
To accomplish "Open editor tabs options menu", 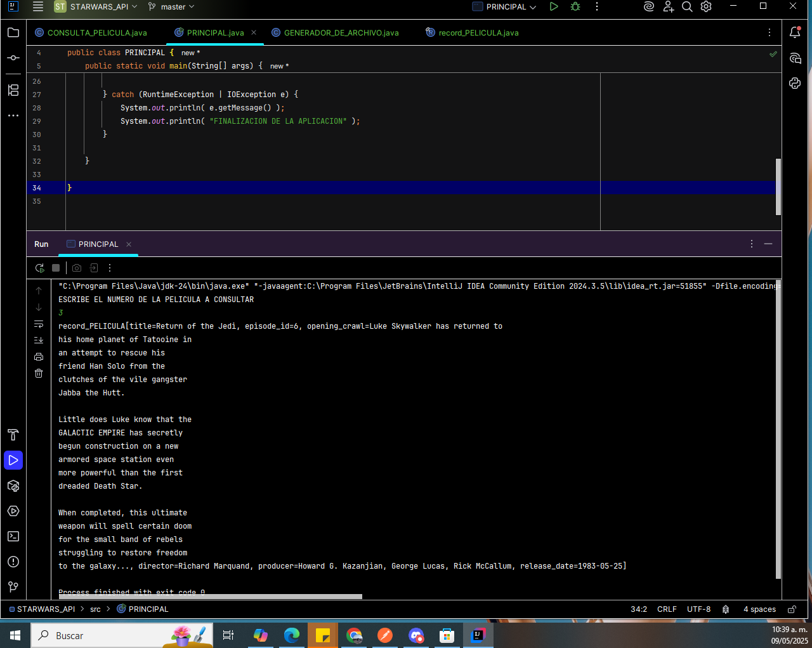I will pyautogui.click(x=769, y=32).
